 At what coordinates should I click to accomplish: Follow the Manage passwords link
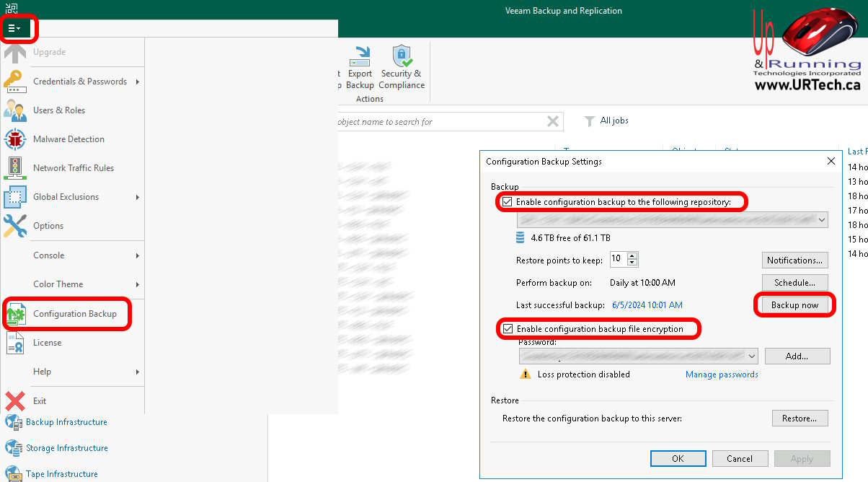point(721,374)
